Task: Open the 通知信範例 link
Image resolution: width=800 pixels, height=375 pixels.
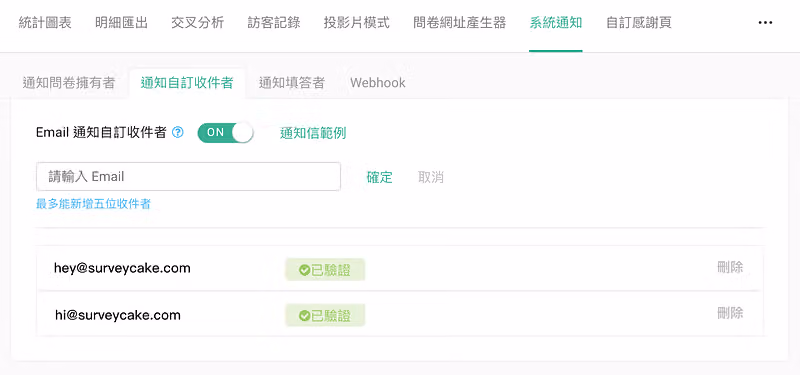Action: point(313,133)
